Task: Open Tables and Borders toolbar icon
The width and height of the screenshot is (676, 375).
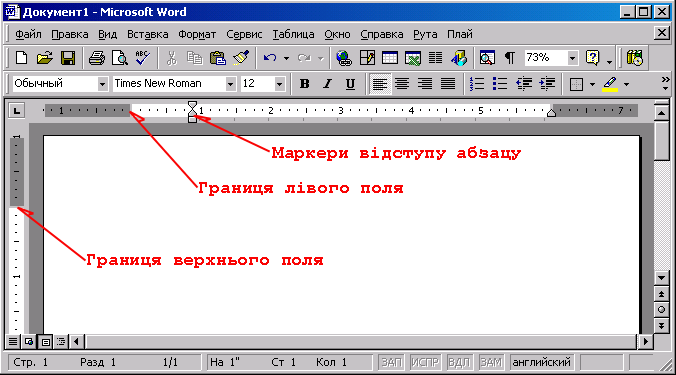Action: (x=367, y=58)
